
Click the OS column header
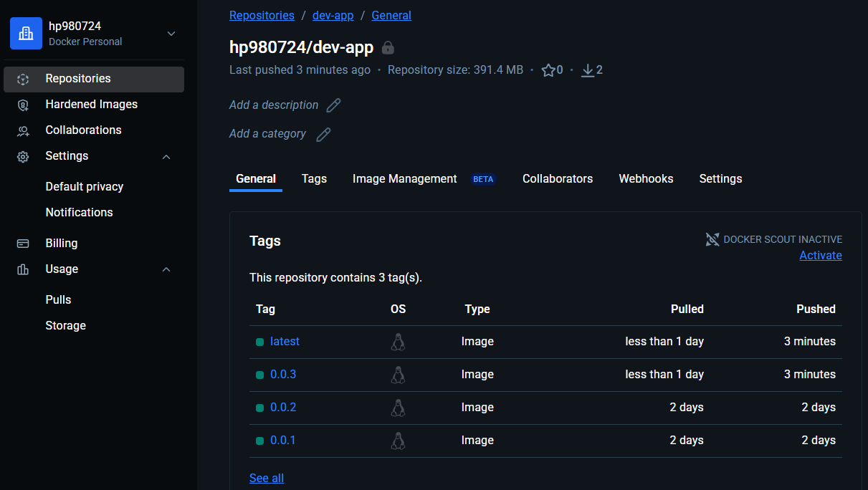[398, 309]
